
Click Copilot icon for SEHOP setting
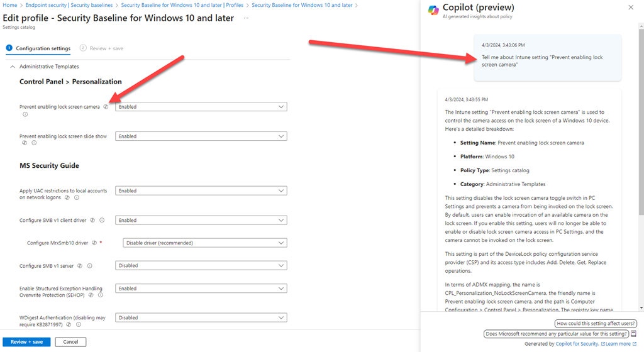point(91,295)
